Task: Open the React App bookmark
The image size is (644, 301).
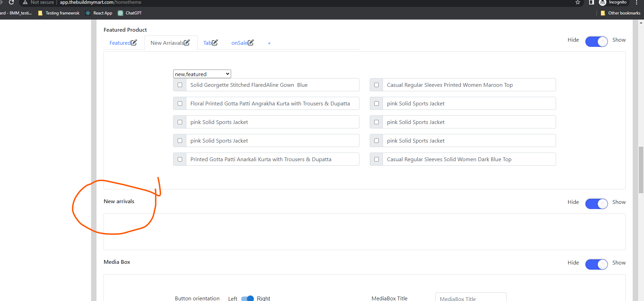Action: 99,13
